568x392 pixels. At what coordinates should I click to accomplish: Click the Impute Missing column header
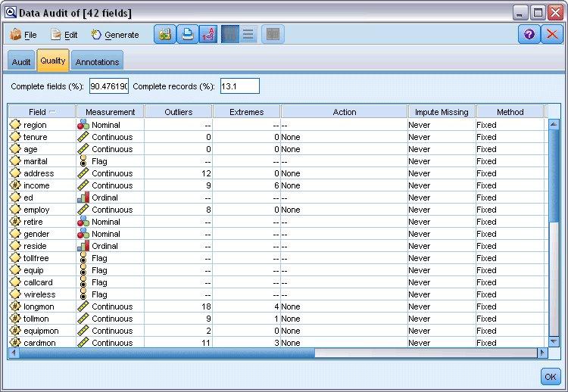(x=442, y=112)
